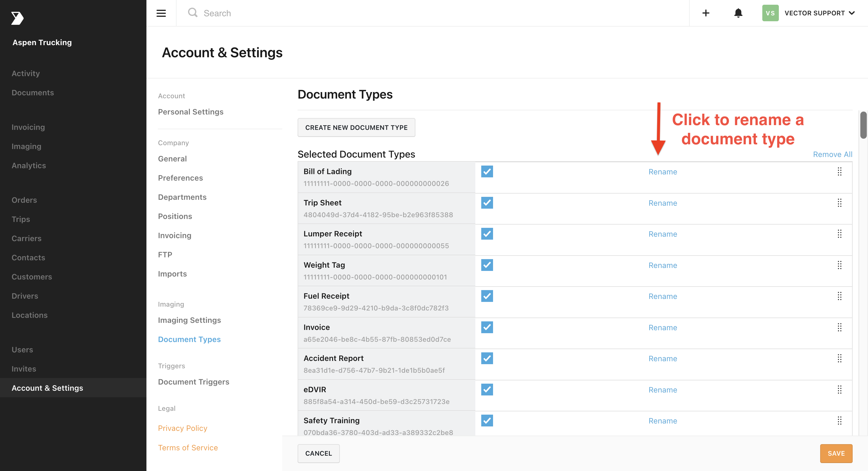Open the Vector Support user dropdown
This screenshot has height=471, width=868.
coord(820,13)
